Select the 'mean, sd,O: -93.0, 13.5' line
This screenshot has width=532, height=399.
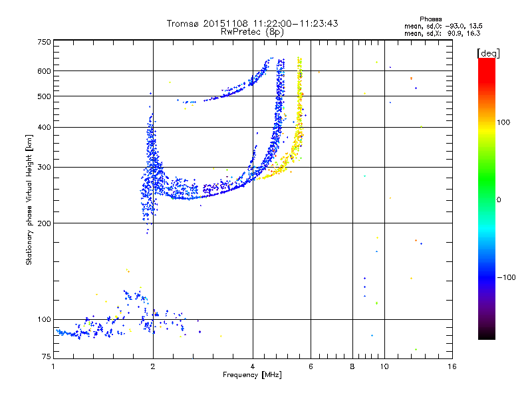(x=443, y=26)
